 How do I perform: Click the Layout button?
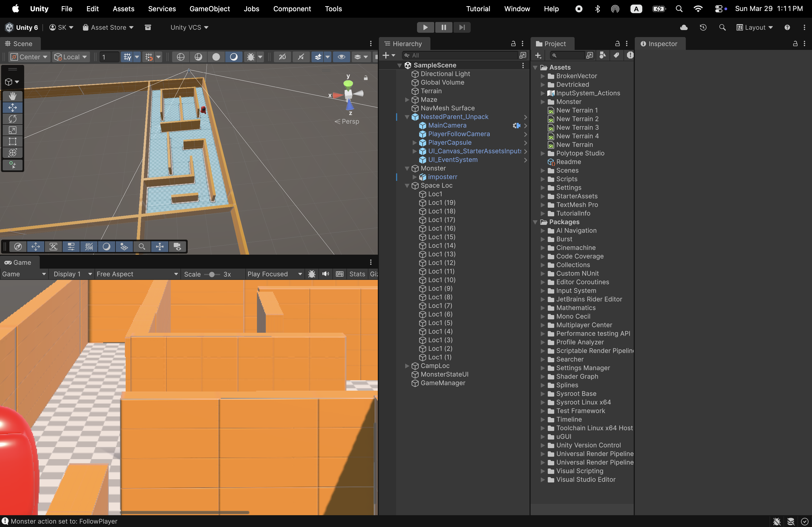[x=755, y=27]
